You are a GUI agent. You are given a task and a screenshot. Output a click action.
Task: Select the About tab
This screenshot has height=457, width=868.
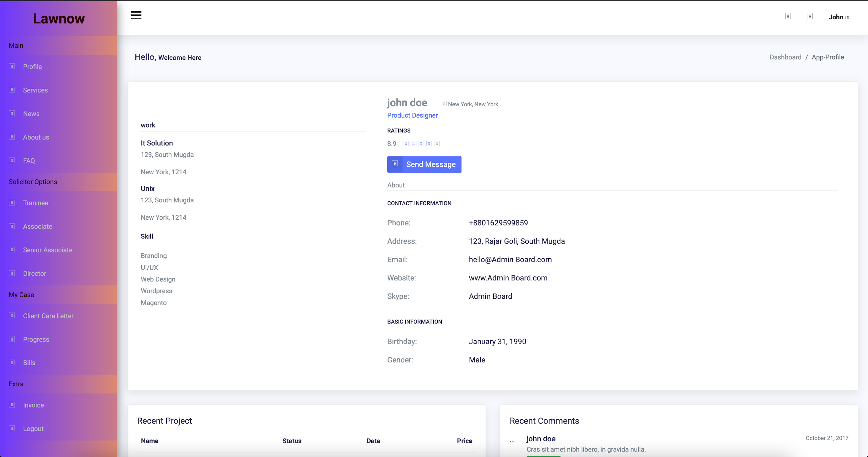396,185
